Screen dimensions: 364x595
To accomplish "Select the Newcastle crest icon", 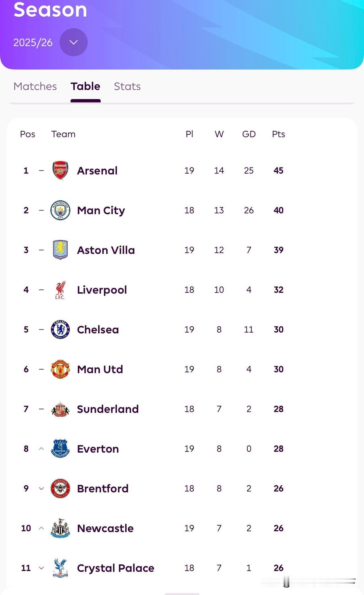I will pos(60,528).
